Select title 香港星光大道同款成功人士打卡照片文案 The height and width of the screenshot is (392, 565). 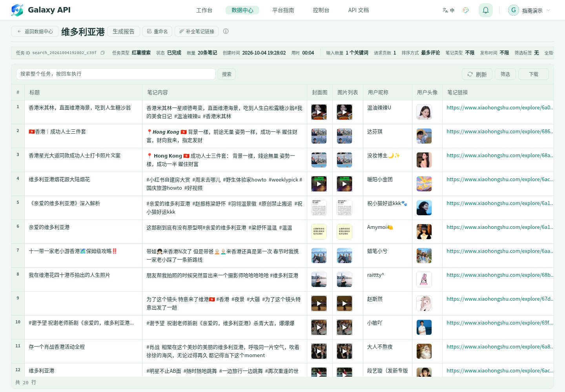click(75, 156)
